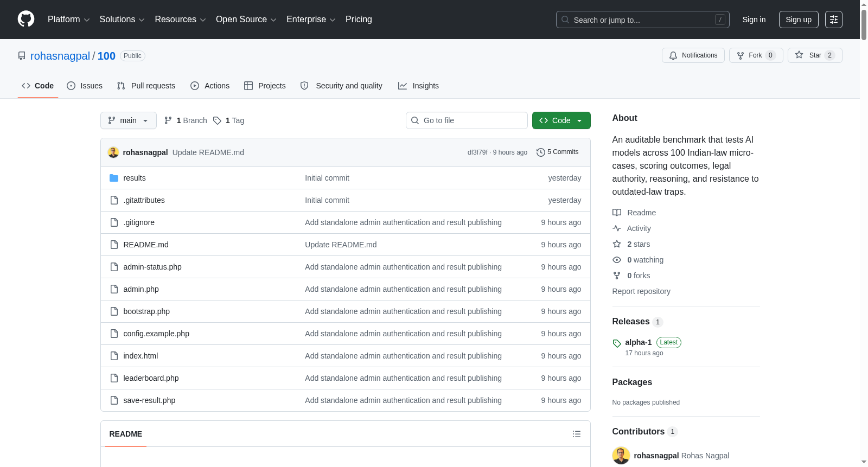Click the repository icon beside rohasnagpal
The image size is (868, 467).
pyautogui.click(x=22, y=56)
